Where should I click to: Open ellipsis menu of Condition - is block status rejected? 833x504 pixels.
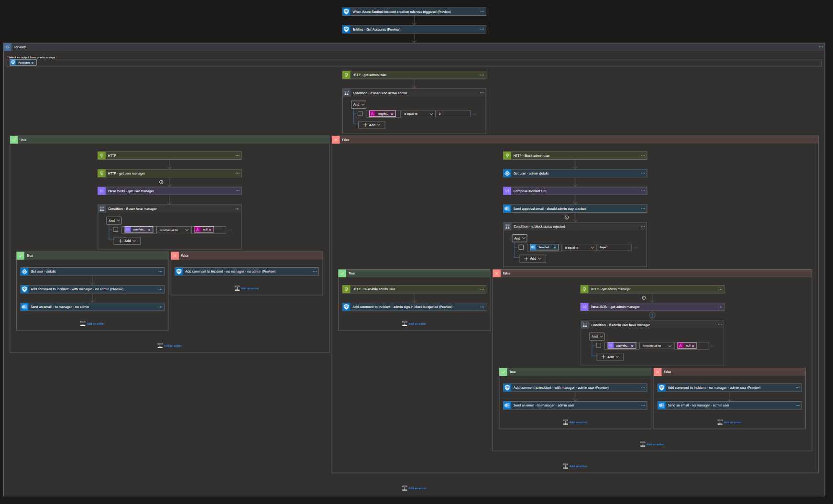[643, 226]
